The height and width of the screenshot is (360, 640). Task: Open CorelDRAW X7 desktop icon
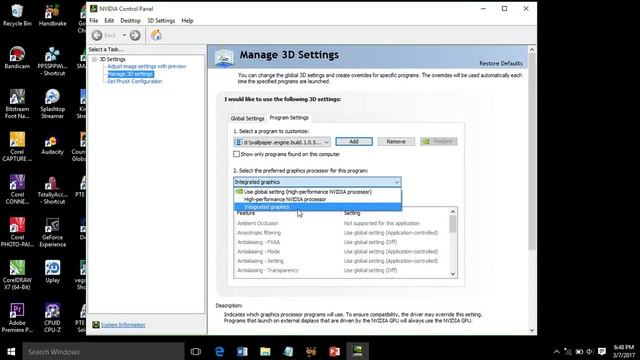click(17, 275)
